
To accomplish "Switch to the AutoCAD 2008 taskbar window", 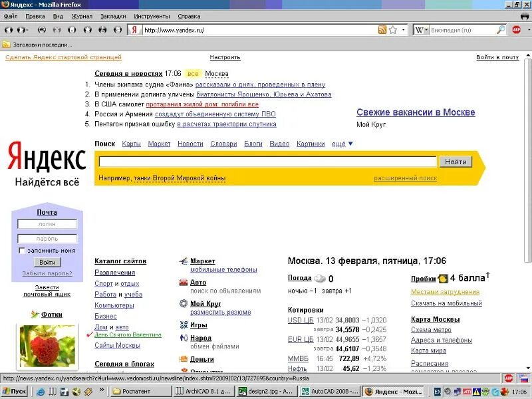I will pyautogui.click(x=330, y=391).
